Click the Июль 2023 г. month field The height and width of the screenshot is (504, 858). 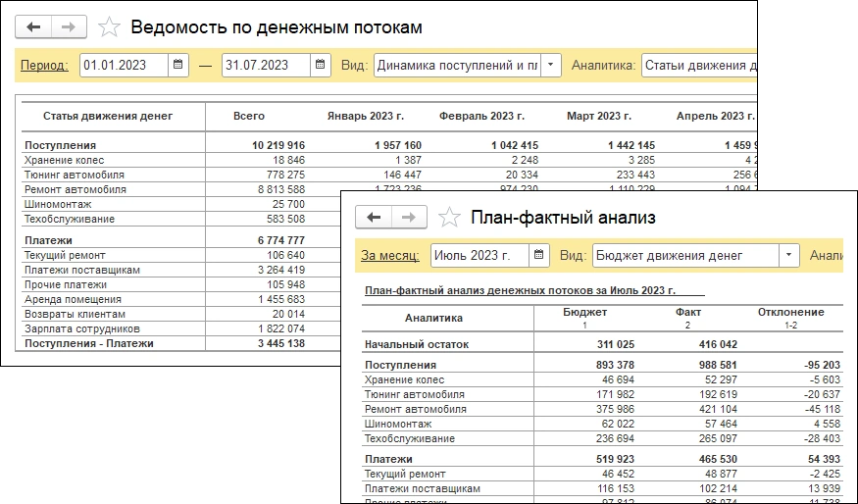pos(479,256)
